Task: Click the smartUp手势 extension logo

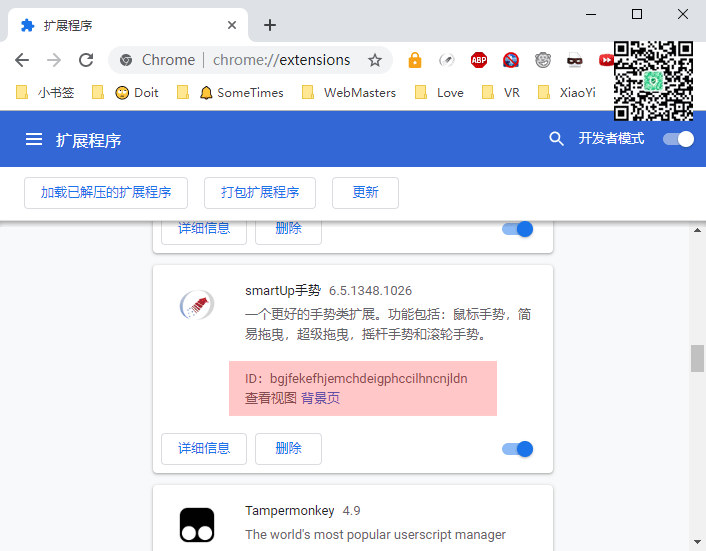Action: click(x=197, y=305)
